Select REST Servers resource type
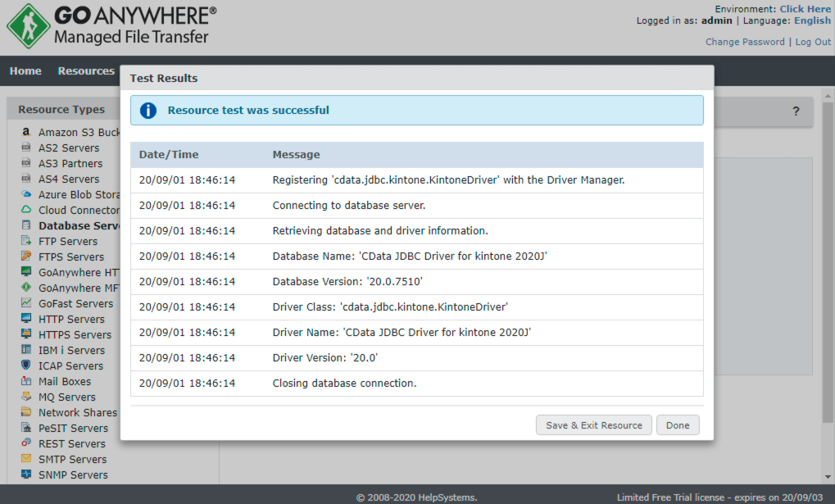The width and height of the screenshot is (835, 504). tap(72, 443)
